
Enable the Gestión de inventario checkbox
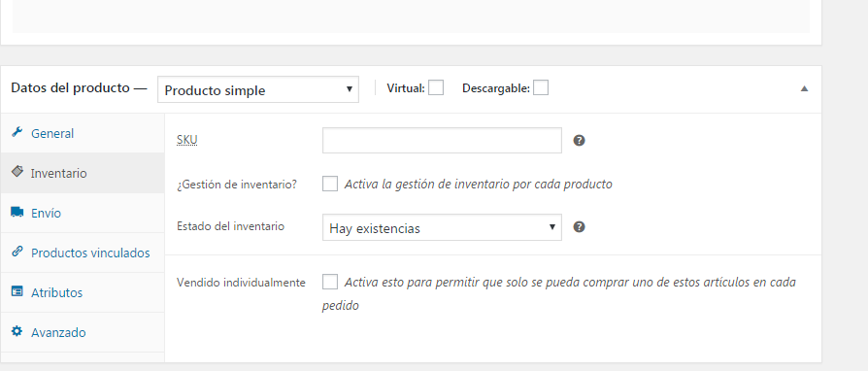330,184
